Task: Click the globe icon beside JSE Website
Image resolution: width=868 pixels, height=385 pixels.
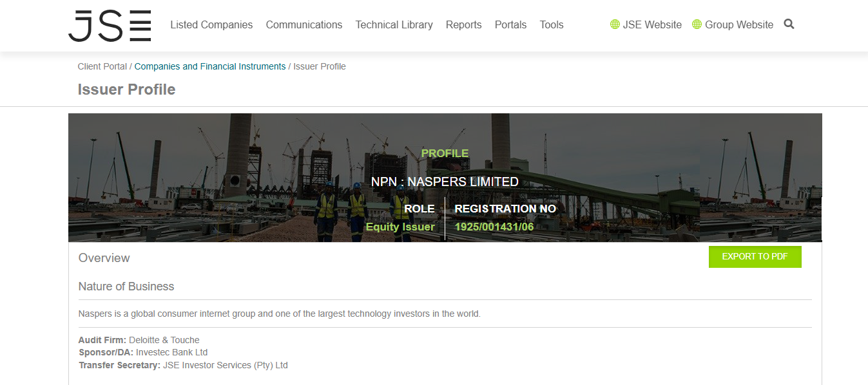Action: (615, 24)
